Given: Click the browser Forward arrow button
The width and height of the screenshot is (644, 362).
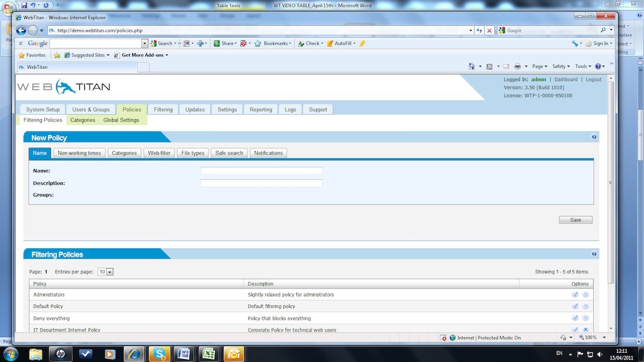Looking at the screenshot, I should coord(33,31).
